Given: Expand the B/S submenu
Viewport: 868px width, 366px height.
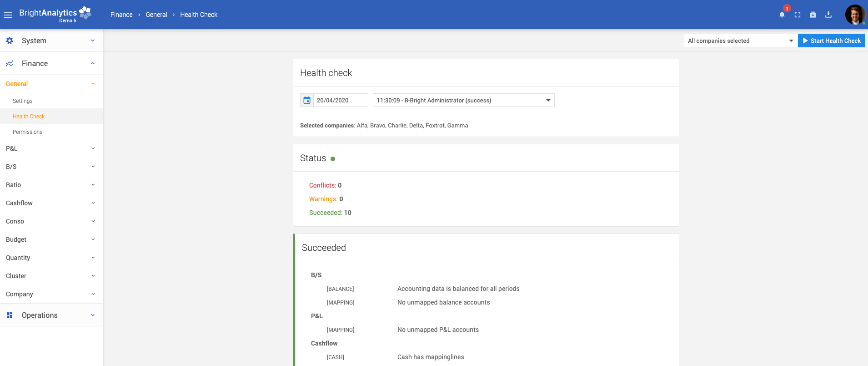Looking at the screenshot, I should click(x=51, y=167).
